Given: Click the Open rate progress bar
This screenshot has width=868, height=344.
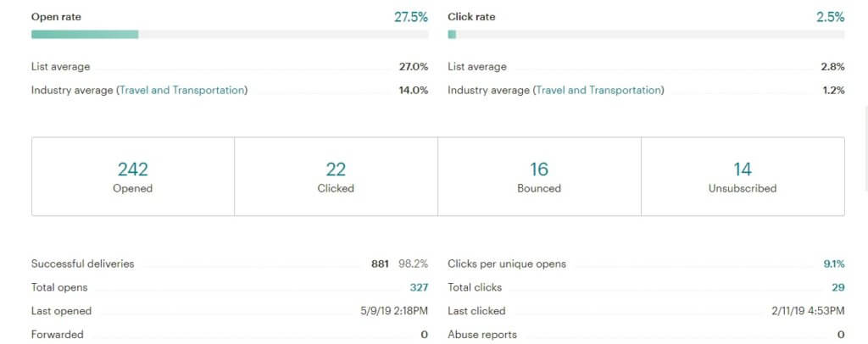Looking at the screenshot, I should point(229,35).
